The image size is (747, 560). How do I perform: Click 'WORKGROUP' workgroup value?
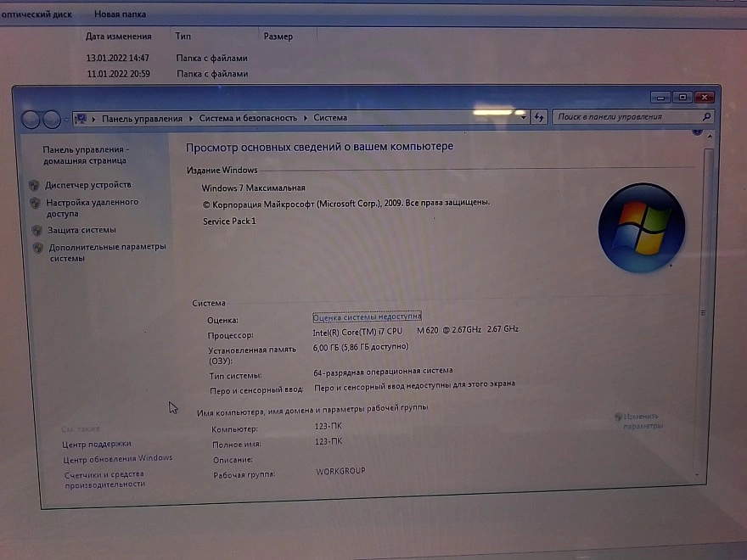click(x=340, y=471)
